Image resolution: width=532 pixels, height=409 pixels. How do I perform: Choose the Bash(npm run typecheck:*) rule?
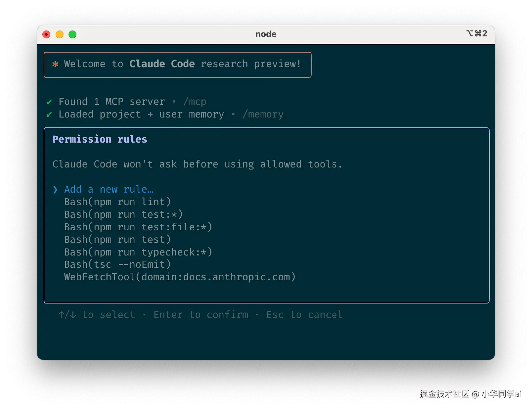tap(138, 252)
